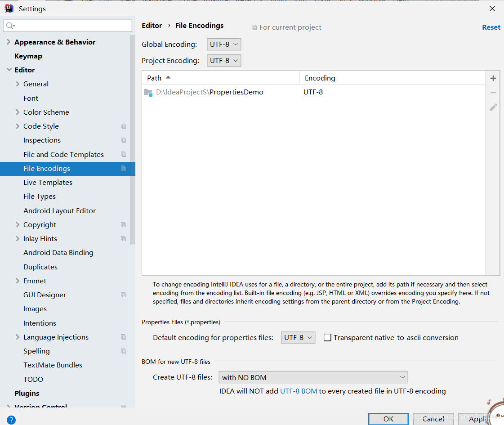Click the Reset link
The image size is (504, 425).
click(491, 27)
